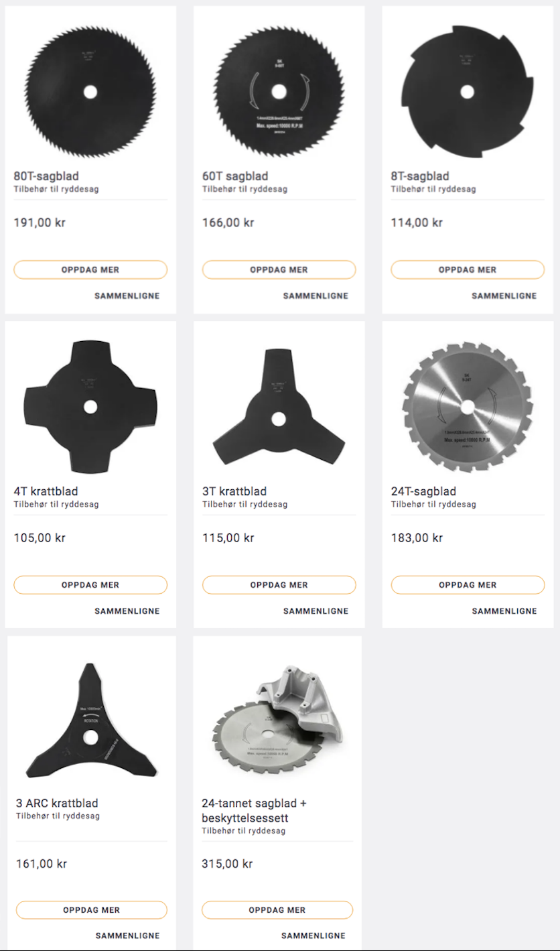Open the 24T-sagblad product title
This screenshot has height=951, width=560.
pos(423,491)
